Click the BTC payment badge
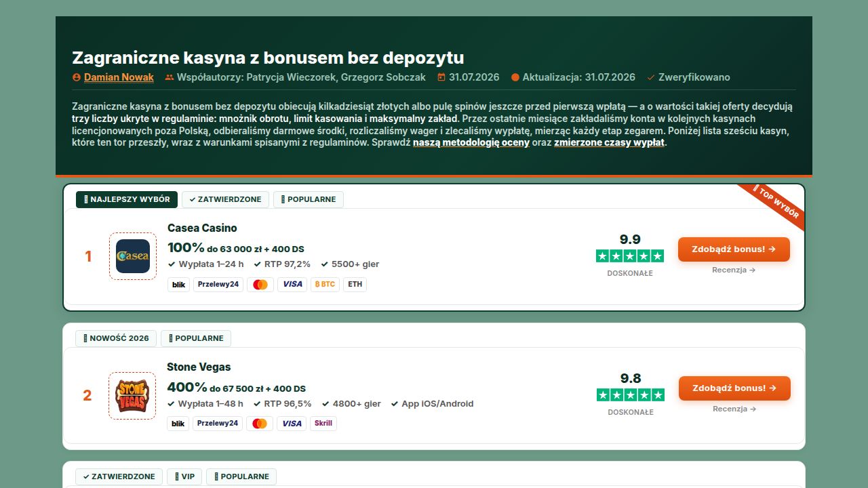 [x=325, y=285]
